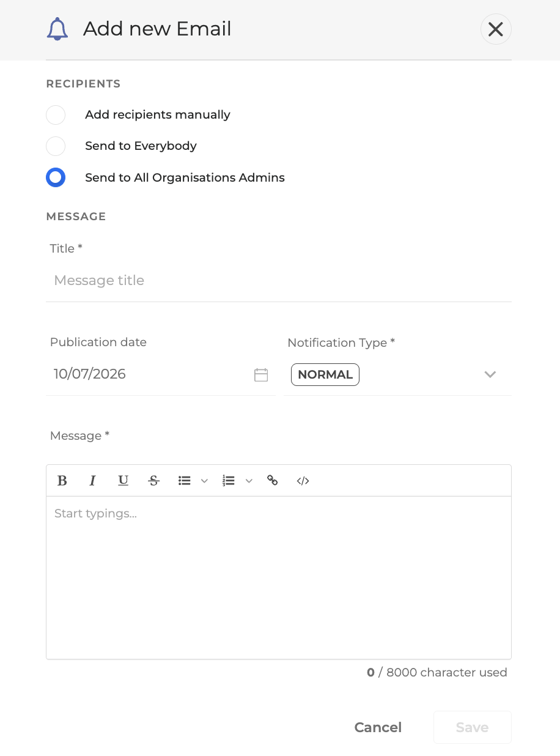
Task: Insert a numbered list
Action: tap(229, 481)
